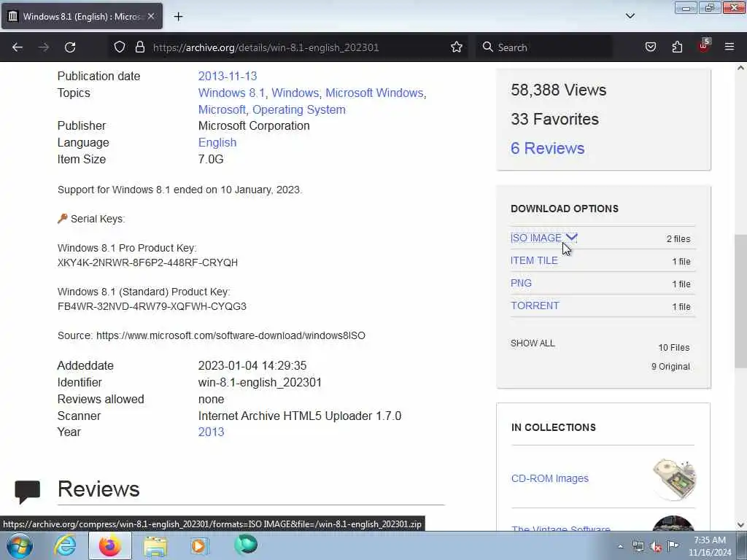Open the taskbar clock and date
Viewport: 747px width, 560px height.
710,546
